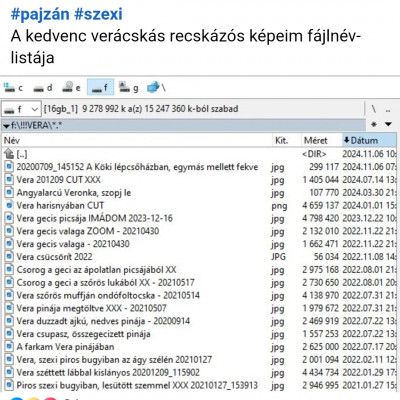Toggle Dátum column sort order

click(x=369, y=140)
